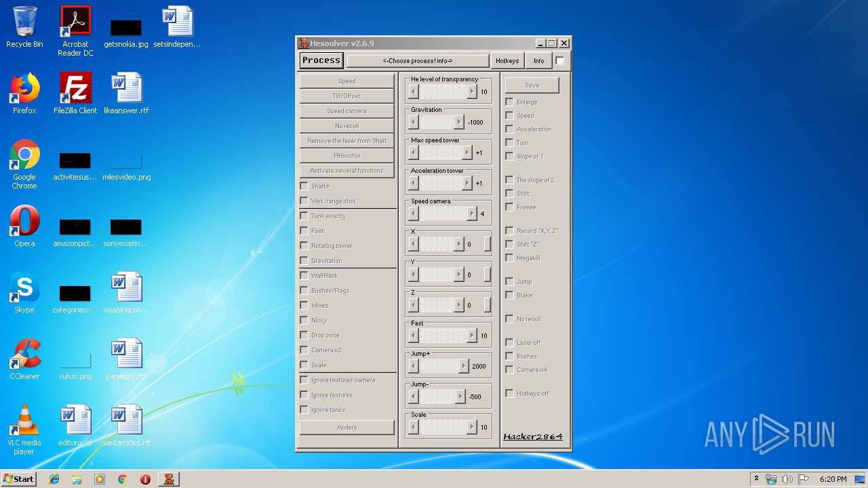Click the Choose process info button
The image size is (868, 488).
pyautogui.click(x=418, y=61)
